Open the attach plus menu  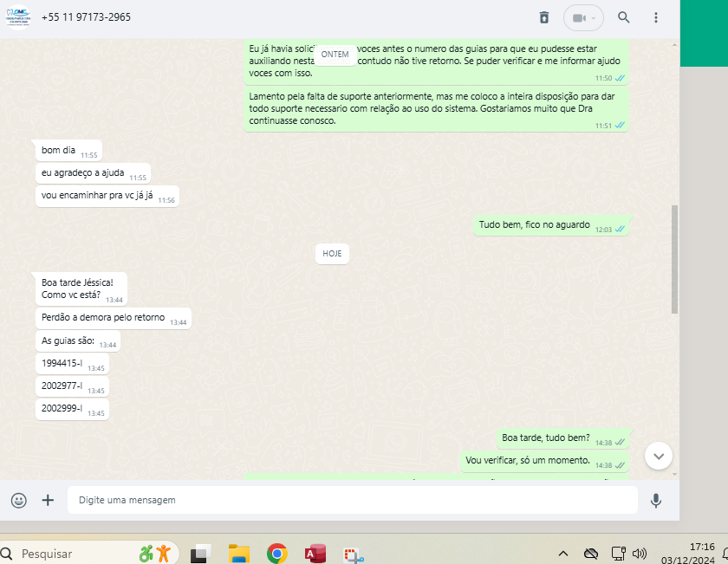[x=48, y=500]
